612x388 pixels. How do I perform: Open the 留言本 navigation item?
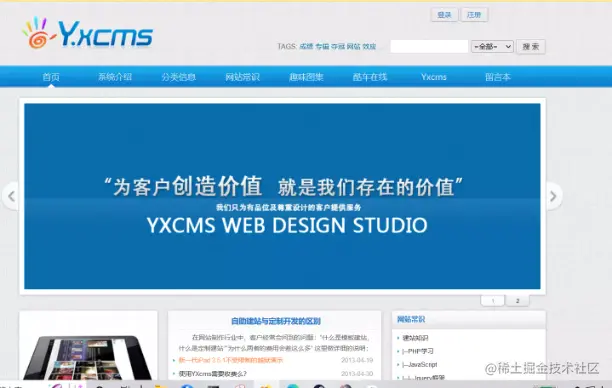click(498, 77)
